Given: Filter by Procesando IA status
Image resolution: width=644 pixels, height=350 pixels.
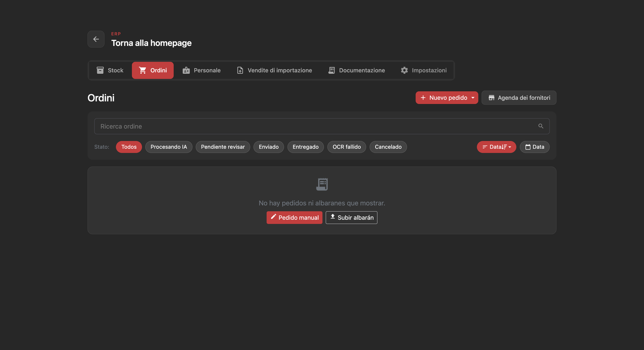Looking at the screenshot, I should coord(169,147).
